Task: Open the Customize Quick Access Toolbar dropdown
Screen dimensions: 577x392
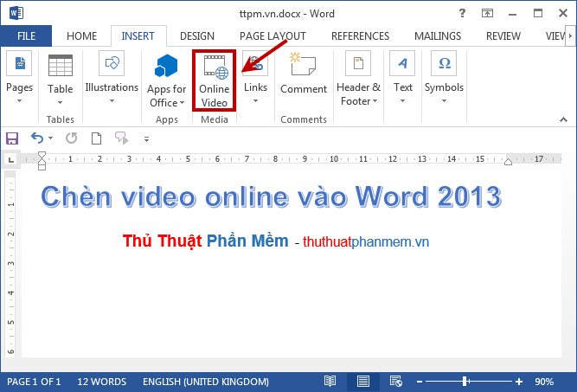Action: pos(146,139)
